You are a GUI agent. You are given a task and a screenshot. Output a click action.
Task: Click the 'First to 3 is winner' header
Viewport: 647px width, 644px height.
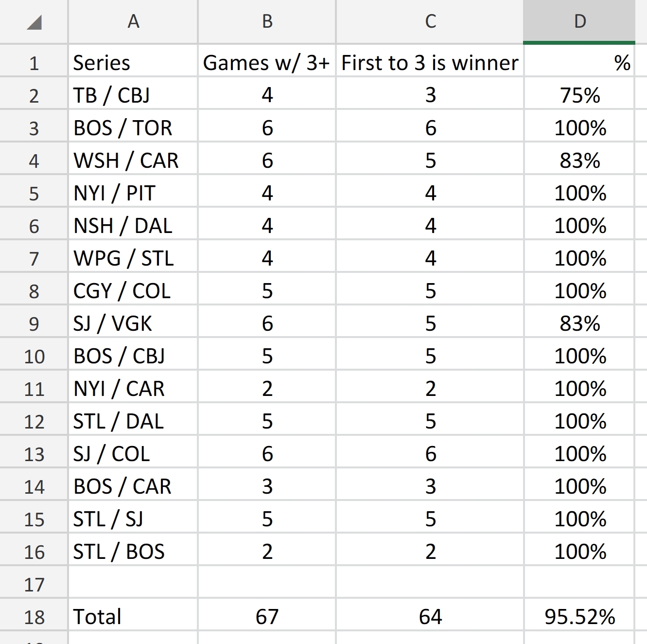(430, 62)
